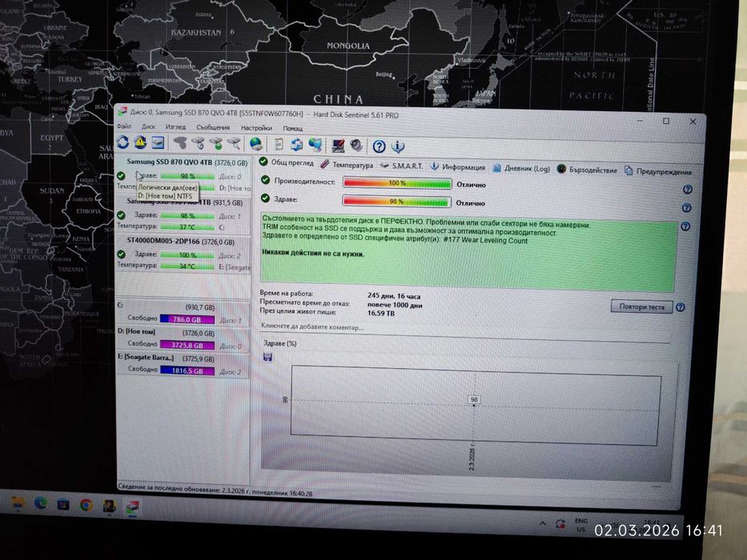Click the disk with stopwatch toolbar icon
747x560 pixels.
199,143
